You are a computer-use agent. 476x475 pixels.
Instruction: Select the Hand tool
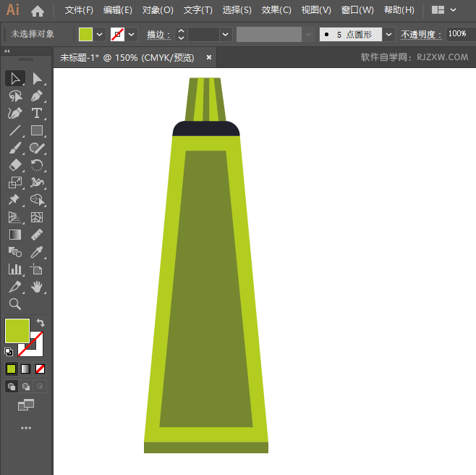[x=37, y=287]
